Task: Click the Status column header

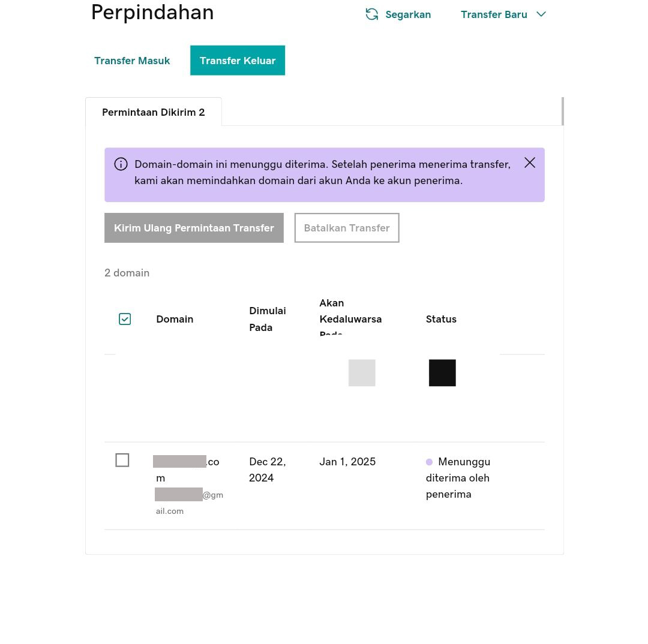Action: (441, 319)
